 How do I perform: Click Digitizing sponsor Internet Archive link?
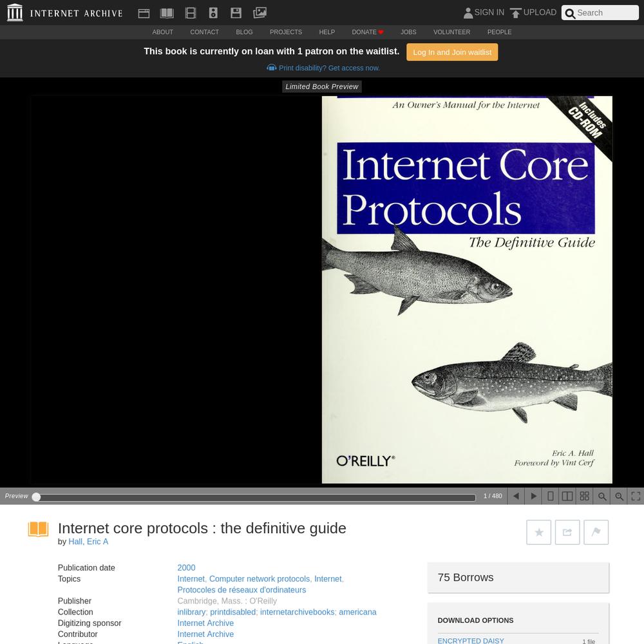click(205, 623)
